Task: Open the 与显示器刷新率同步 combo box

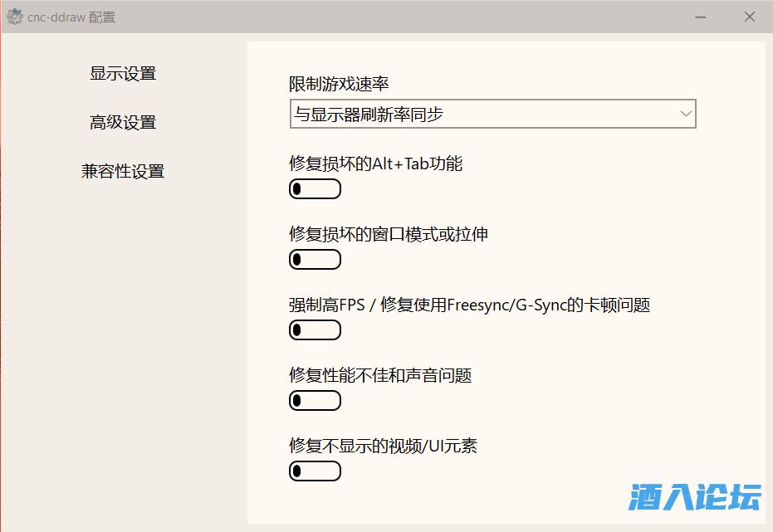Action: 492,115
